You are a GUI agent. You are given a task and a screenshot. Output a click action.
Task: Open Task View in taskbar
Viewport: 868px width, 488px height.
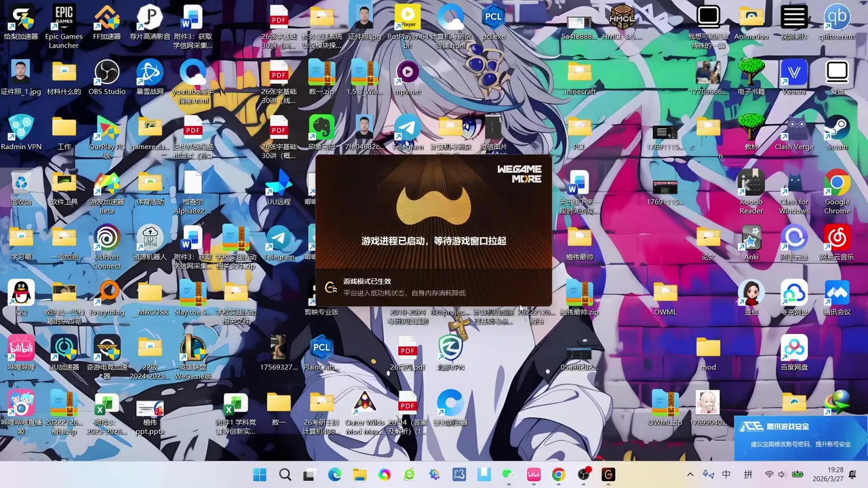[x=309, y=474]
